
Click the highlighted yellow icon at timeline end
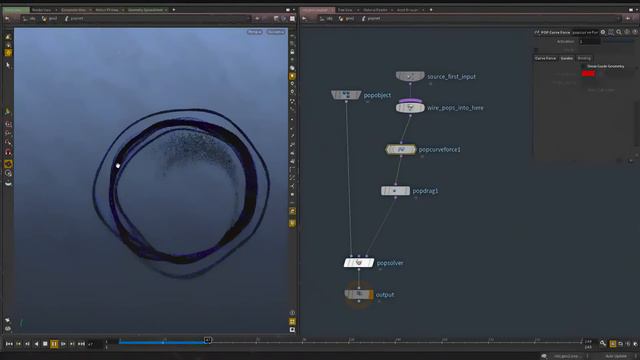click(x=613, y=344)
